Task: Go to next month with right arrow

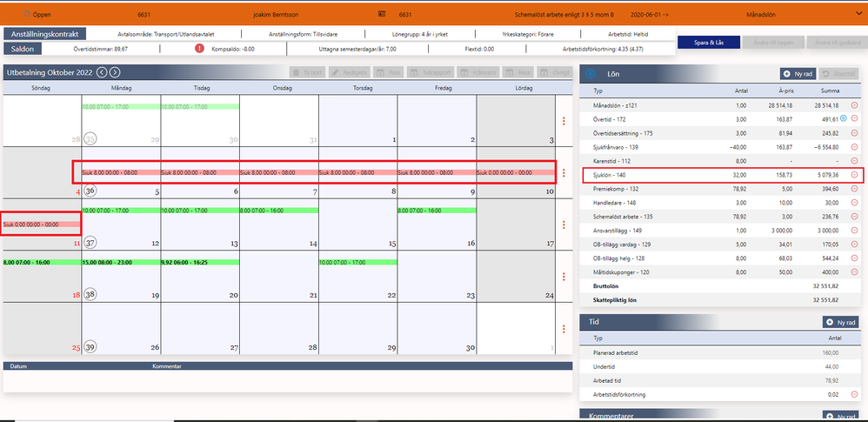Action: pos(114,72)
